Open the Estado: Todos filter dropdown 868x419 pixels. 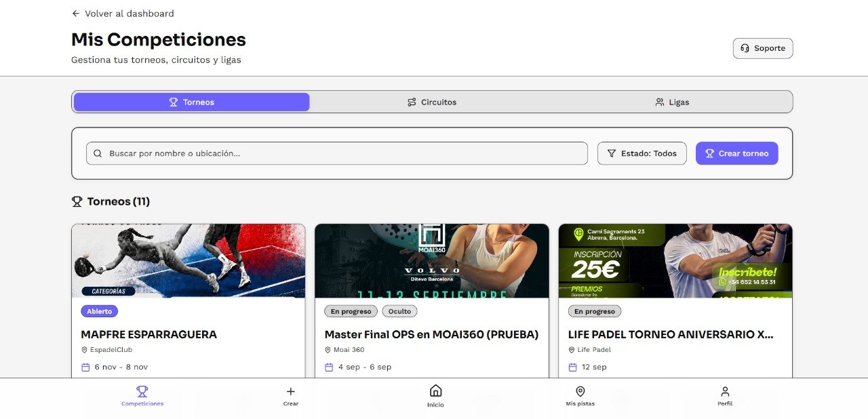tap(642, 153)
